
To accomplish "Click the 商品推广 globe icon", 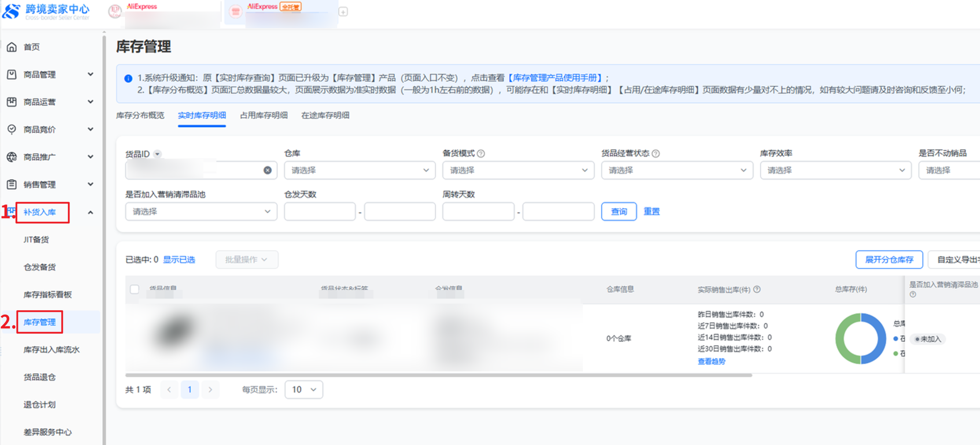I will coord(12,157).
